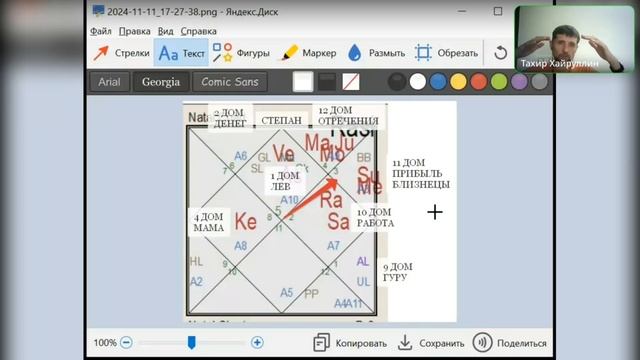Screen dimensions: 640x360
Task: Click the Сохранить save button
Action: (431, 343)
